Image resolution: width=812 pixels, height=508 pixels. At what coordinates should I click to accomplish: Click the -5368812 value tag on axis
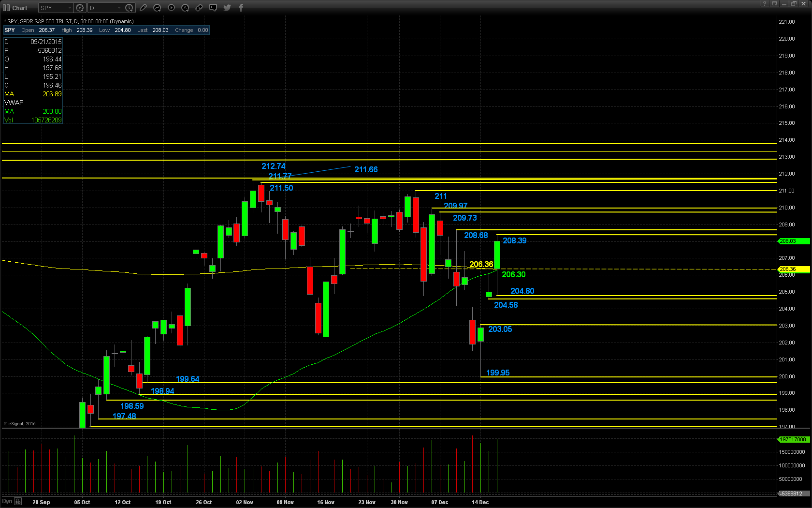[x=793, y=493]
